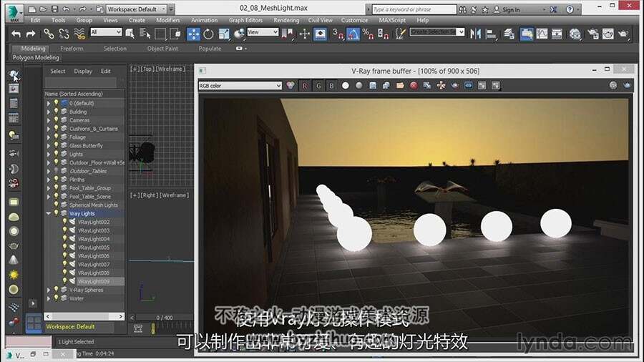
Task: Click the Open File icon in quick access bar
Action: (x=44, y=9)
